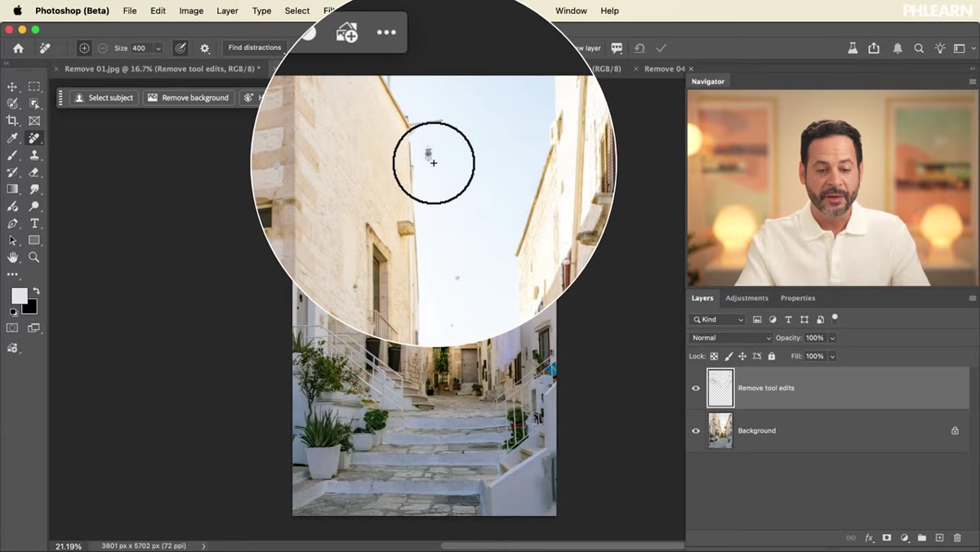Select the Zoom tool
The width and height of the screenshot is (980, 552).
[34, 257]
